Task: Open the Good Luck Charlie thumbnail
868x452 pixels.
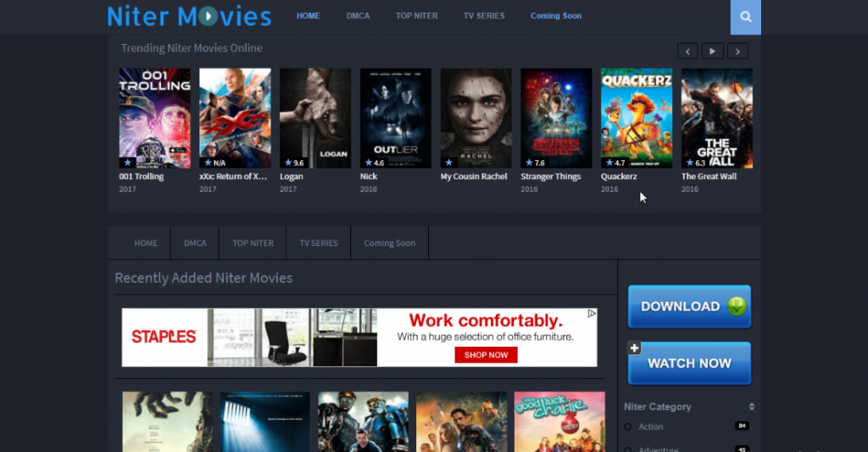Action: pos(559,422)
